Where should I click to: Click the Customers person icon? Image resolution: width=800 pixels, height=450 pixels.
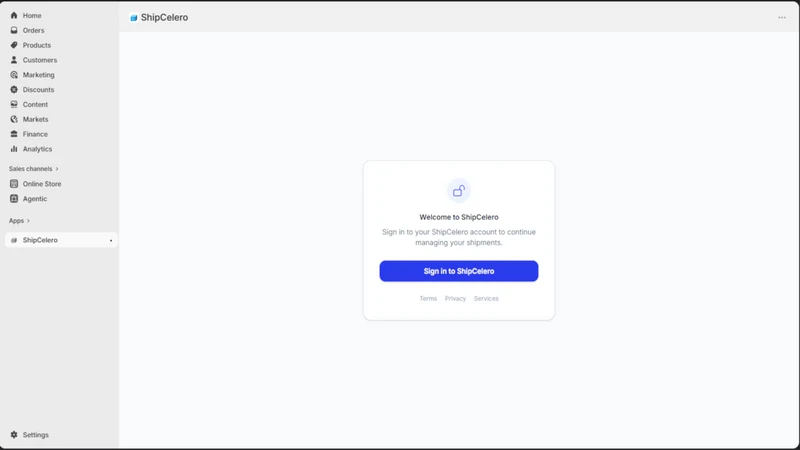14,60
